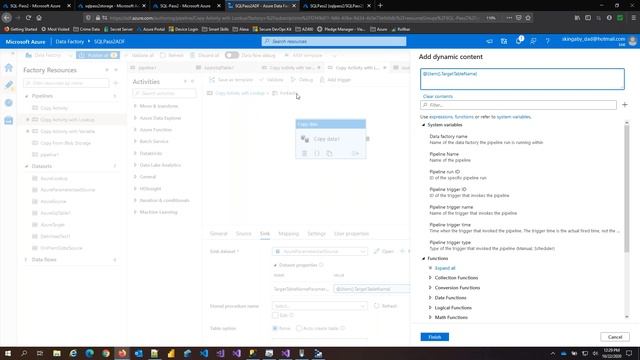Click the dynamic content pane scrollbar

pyautogui.click(x=627, y=188)
